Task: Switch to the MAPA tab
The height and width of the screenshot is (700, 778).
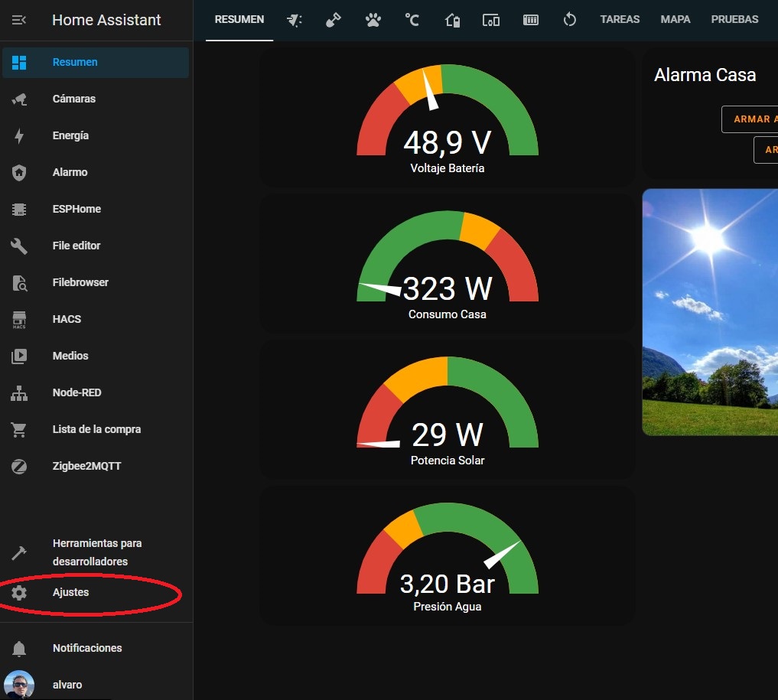Action: pyautogui.click(x=675, y=20)
